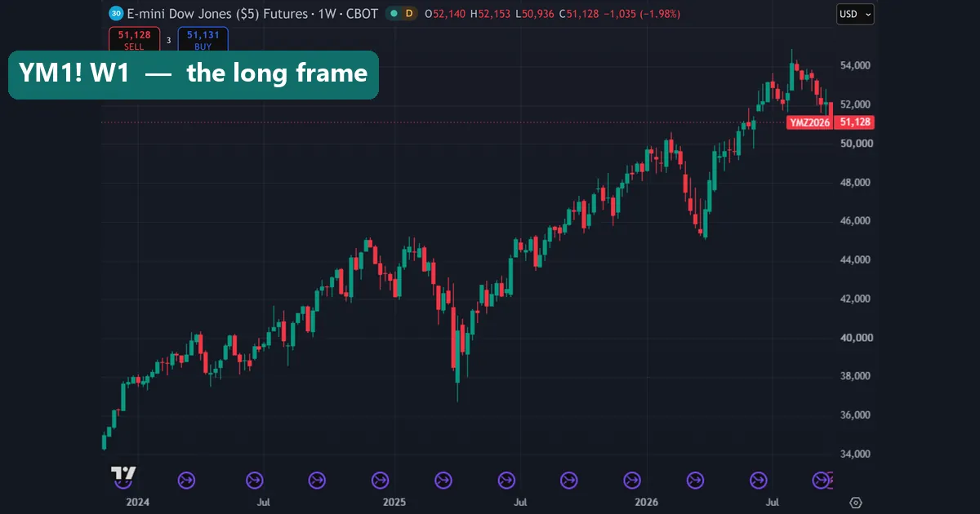The image size is (980, 514).
Task: Click the 36,000 price axis label
Action: click(855, 415)
